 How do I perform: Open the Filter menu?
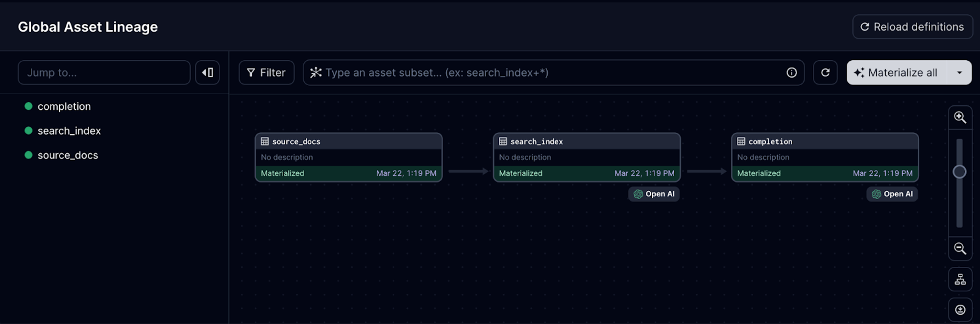(x=266, y=72)
